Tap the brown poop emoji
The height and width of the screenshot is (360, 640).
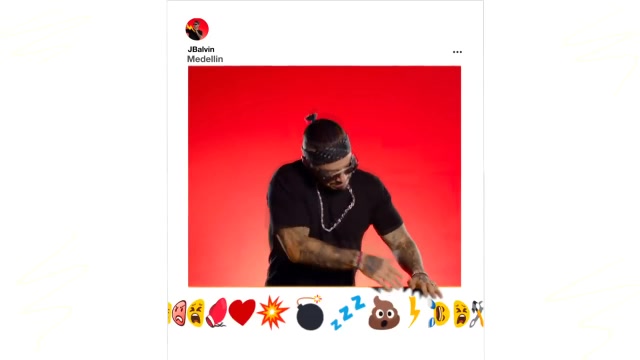coord(384,313)
